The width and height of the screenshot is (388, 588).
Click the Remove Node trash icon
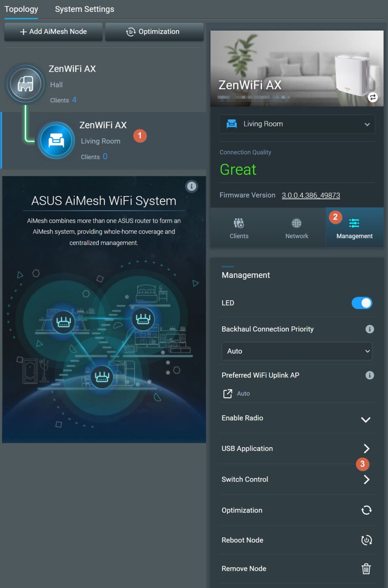point(366,569)
